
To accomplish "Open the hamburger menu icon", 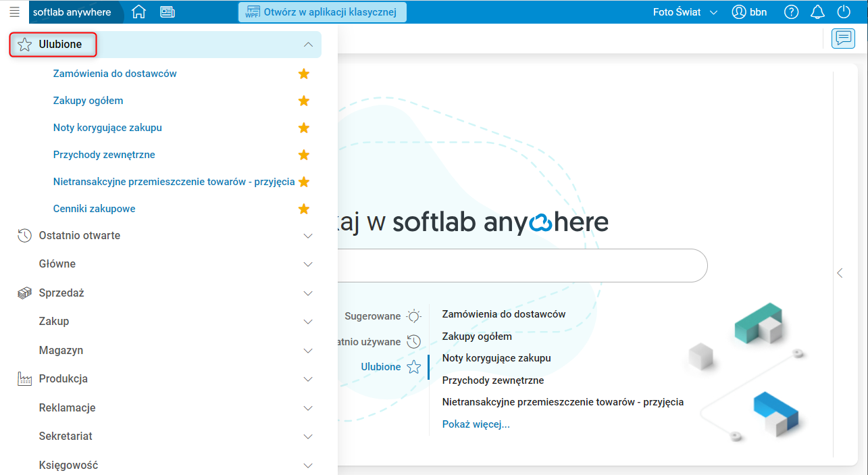I will [x=14, y=11].
